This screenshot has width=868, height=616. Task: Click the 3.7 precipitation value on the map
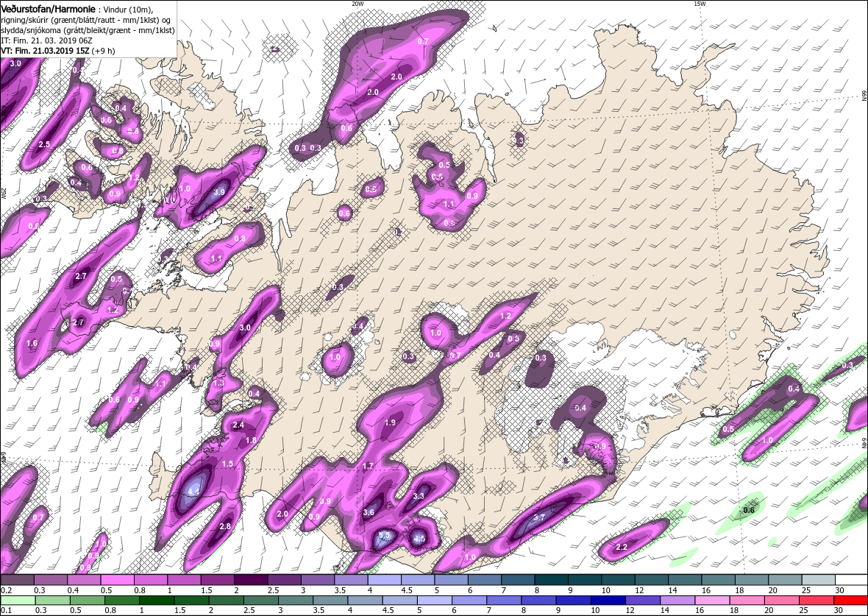click(x=540, y=518)
